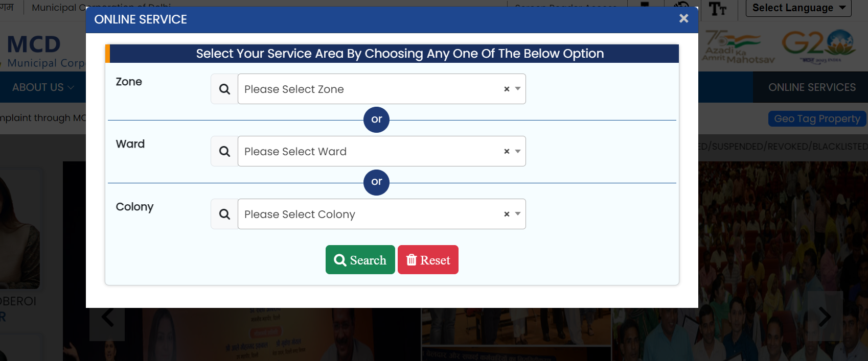Click the Colony search magnifier icon
This screenshot has width=868, height=361.
tap(224, 214)
